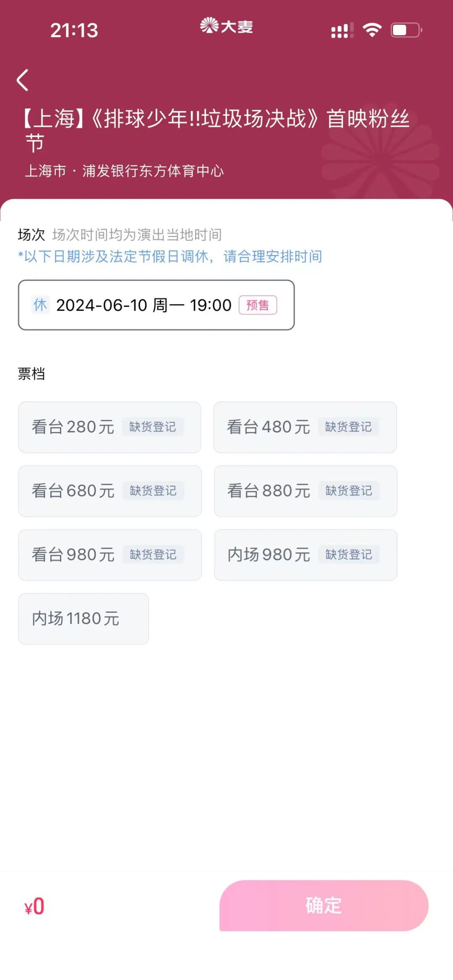The width and height of the screenshot is (453, 980).
Task: Tap the 预售 presale tag
Action: (258, 305)
